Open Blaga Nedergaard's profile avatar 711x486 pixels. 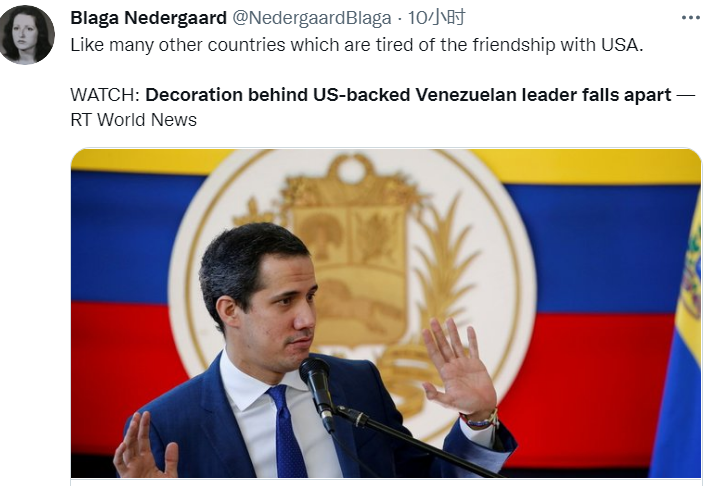[x=27, y=35]
